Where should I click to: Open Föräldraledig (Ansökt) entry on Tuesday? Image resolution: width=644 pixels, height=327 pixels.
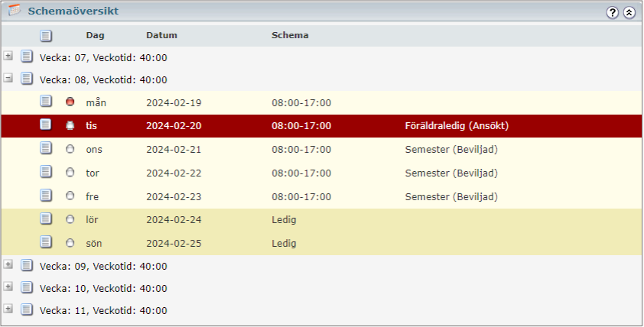(457, 125)
